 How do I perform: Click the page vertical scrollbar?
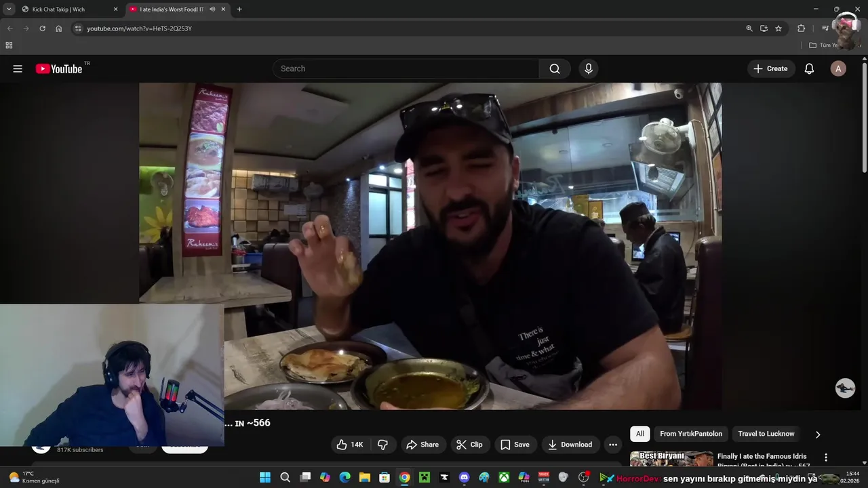click(864, 119)
